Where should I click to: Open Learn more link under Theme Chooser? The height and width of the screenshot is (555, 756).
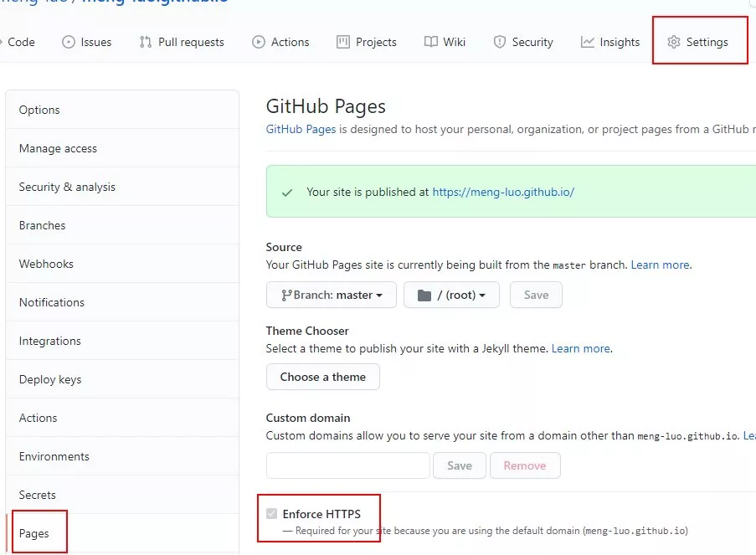(581, 348)
